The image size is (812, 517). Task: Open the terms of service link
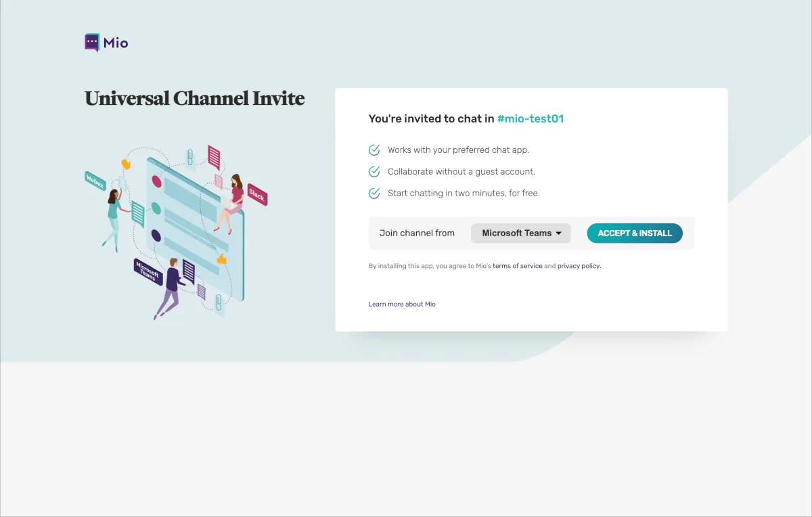(518, 266)
